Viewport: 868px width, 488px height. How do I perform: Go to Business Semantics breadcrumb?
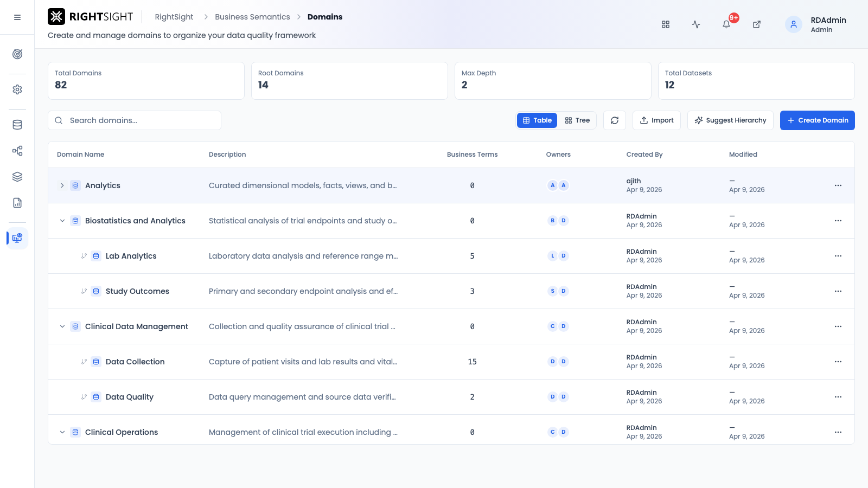tap(252, 17)
